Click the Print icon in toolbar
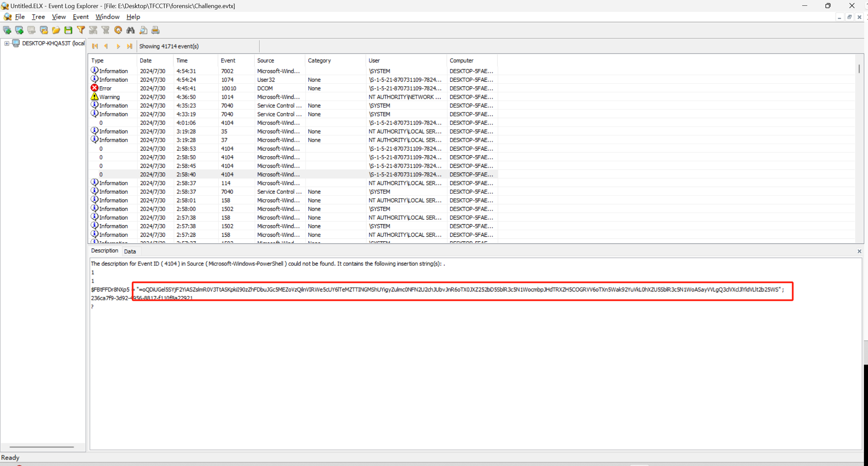Image resolution: width=868 pixels, height=466 pixels. (155, 30)
